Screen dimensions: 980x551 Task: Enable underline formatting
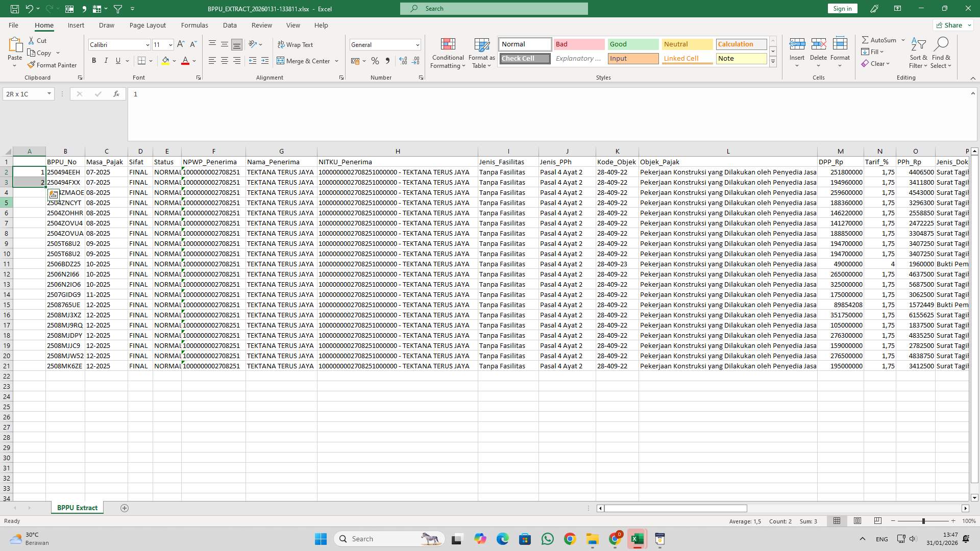[x=117, y=61]
